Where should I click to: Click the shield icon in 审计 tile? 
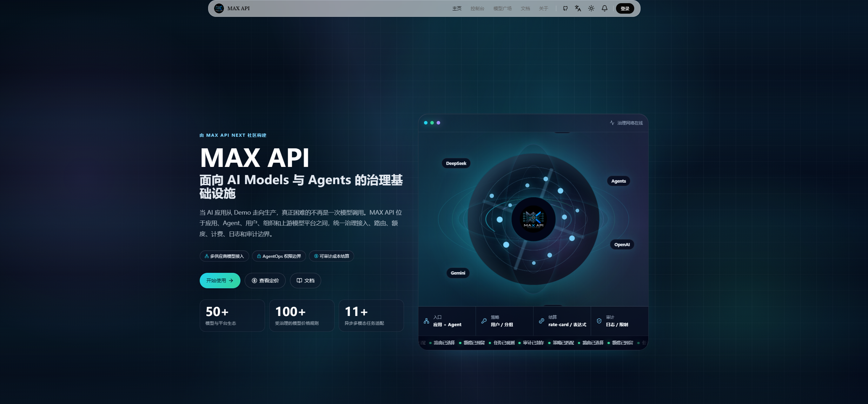599,321
